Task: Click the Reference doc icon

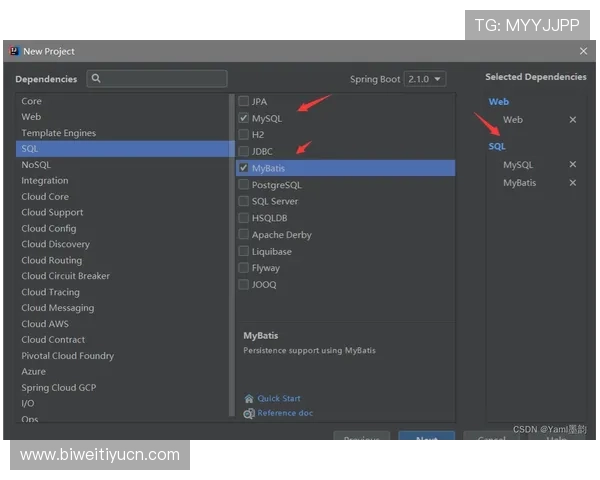Action: click(249, 413)
